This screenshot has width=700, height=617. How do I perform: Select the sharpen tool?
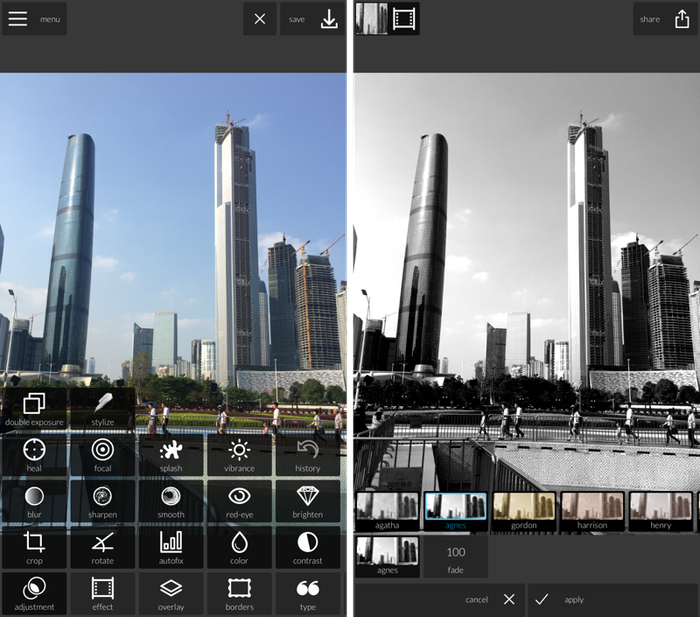point(103,501)
